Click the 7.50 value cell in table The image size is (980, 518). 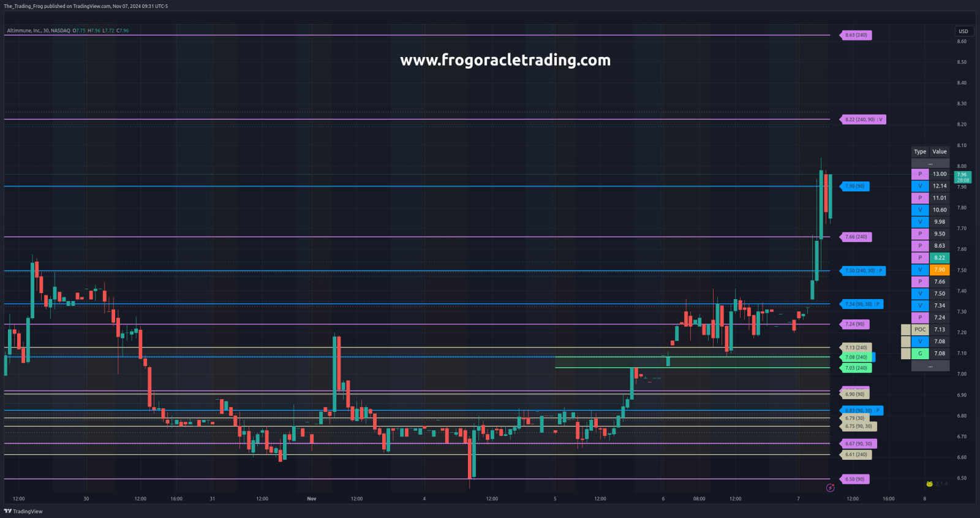tap(940, 294)
